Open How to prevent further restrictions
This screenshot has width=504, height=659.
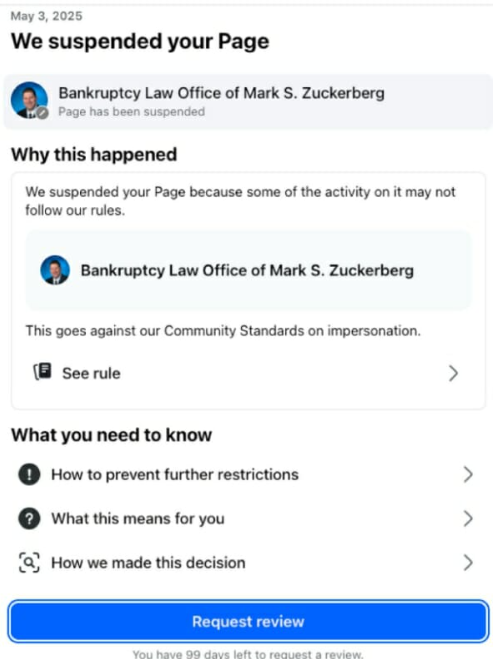coord(248,474)
